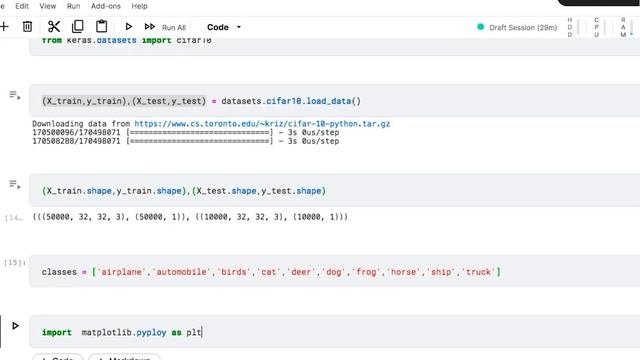640x360 pixels.
Task: Click the add cell plus icon
Action: (4, 27)
